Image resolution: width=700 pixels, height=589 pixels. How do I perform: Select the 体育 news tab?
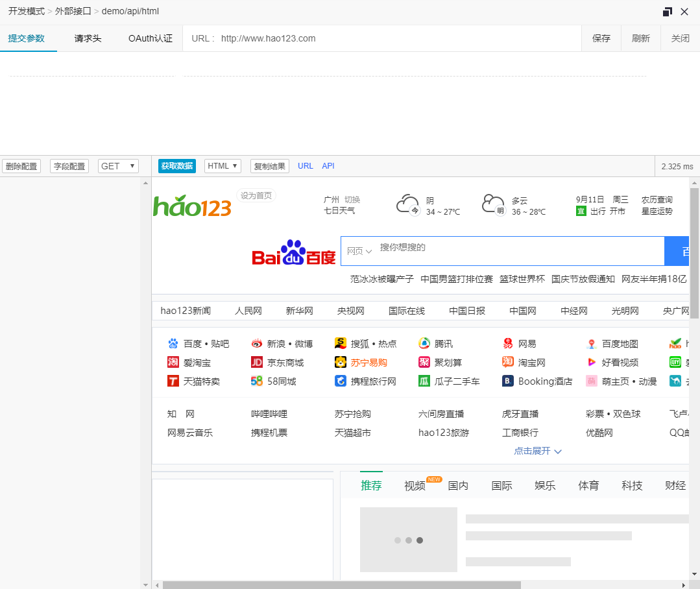pyautogui.click(x=588, y=485)
